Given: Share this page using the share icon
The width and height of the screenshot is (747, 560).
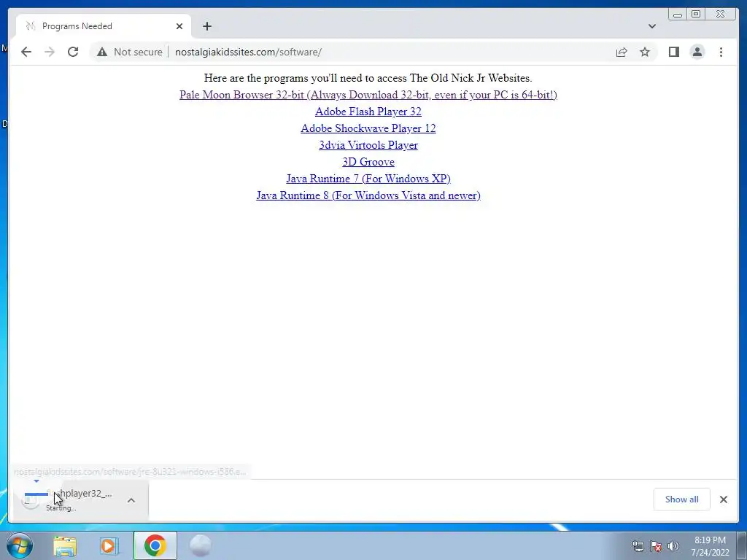Looking at the screenshot, I should [622, 52].
